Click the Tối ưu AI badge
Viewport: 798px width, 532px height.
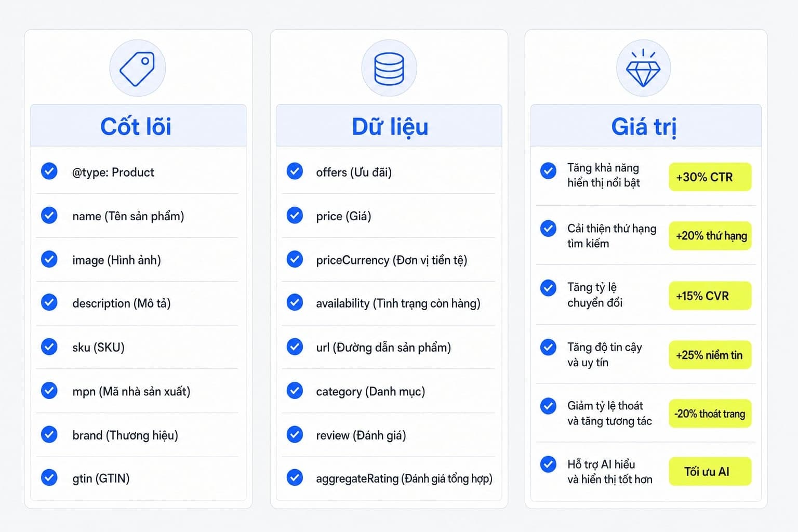710,472
